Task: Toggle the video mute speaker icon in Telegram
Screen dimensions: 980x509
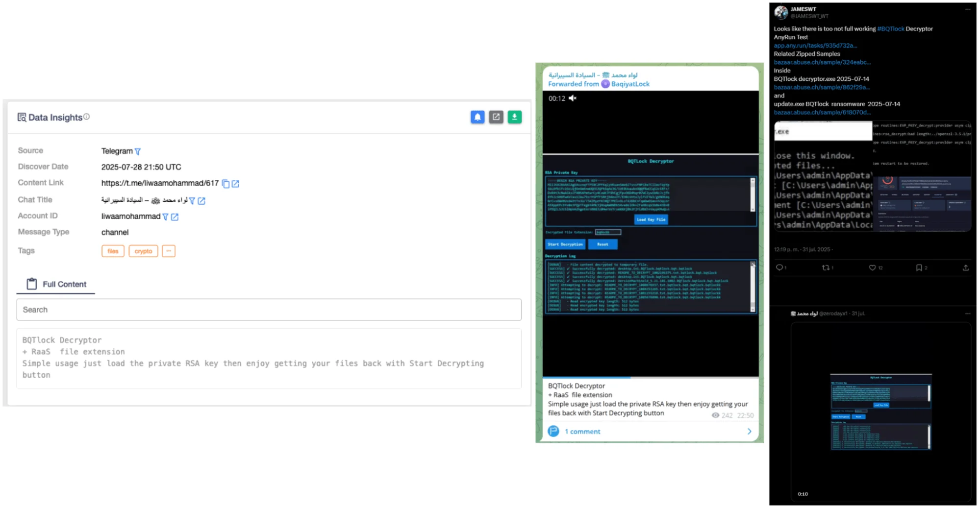Action: [573, 98]
